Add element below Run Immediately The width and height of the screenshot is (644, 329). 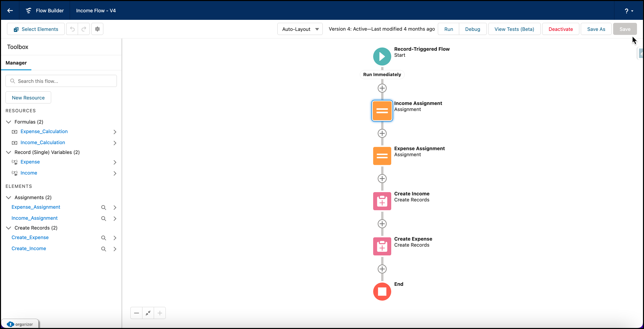point(382,88)
